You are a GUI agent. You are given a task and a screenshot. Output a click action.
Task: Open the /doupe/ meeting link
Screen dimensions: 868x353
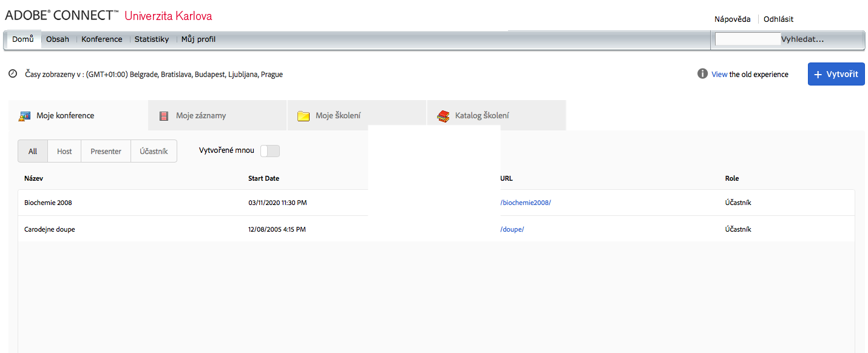512,229
